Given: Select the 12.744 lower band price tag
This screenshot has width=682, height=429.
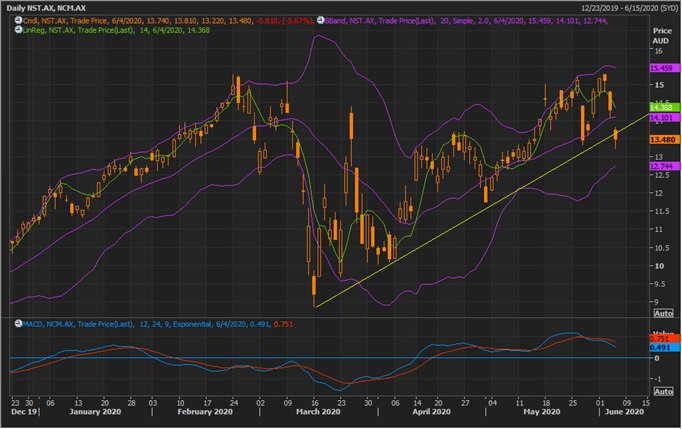Looking at the screenshot, I should pyautogui.click(x=664, y=166).
